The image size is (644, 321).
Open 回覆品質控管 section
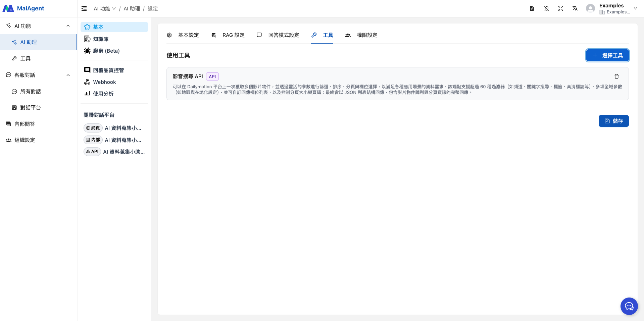click(x=108, y=70)
